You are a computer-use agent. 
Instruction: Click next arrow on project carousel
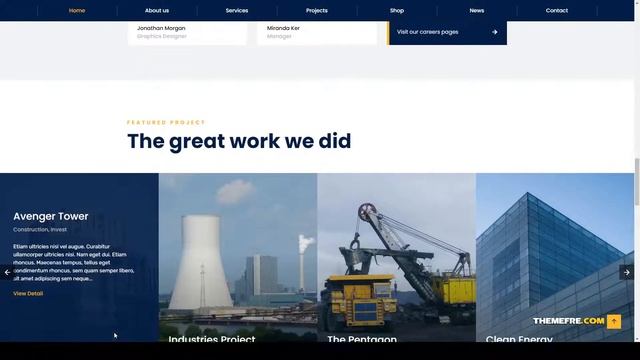tap(627, 272)
